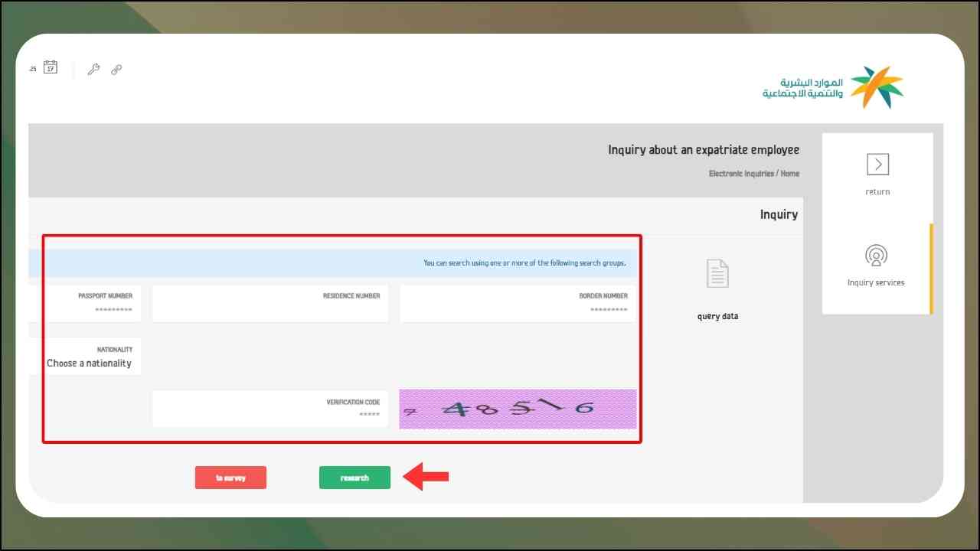Select the return arrow icon in the sidebar
The image size is (980, 551).
point(877,164)
